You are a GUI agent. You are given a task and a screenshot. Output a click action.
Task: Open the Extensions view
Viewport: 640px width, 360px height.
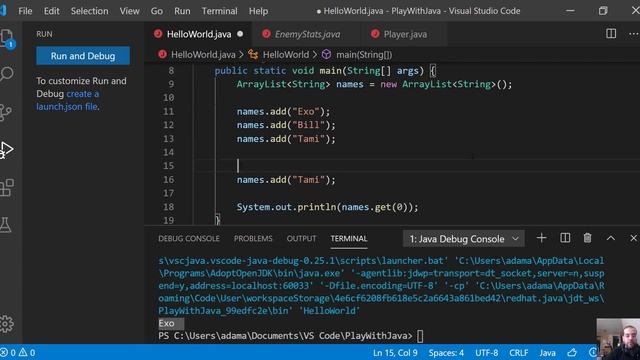[7, 187]
